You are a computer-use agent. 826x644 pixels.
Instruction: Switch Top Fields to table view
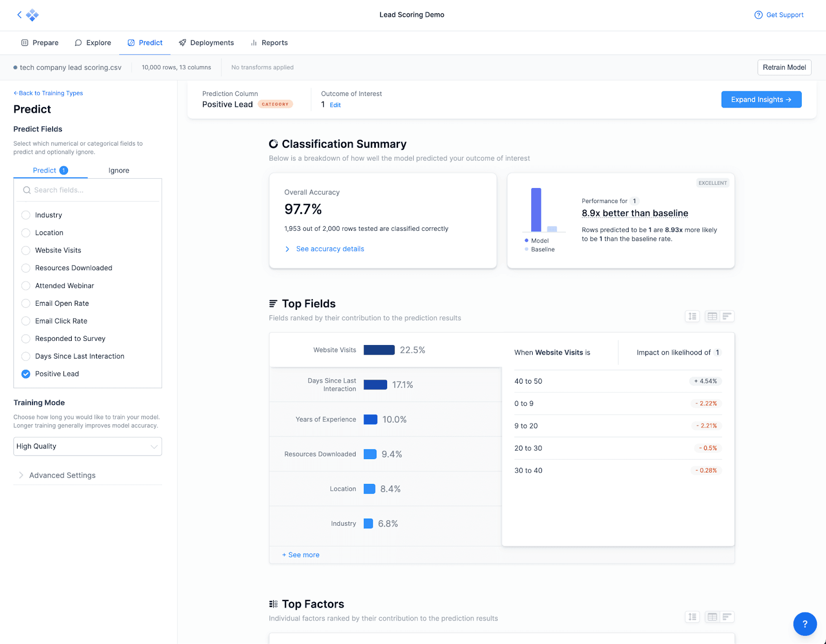coord(712,316)
